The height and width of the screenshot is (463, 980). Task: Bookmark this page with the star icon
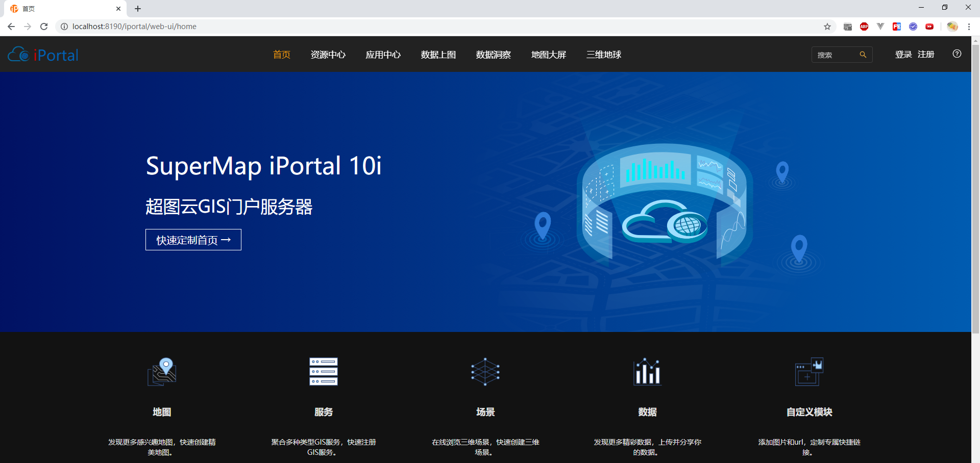click(x=827, y=26)
